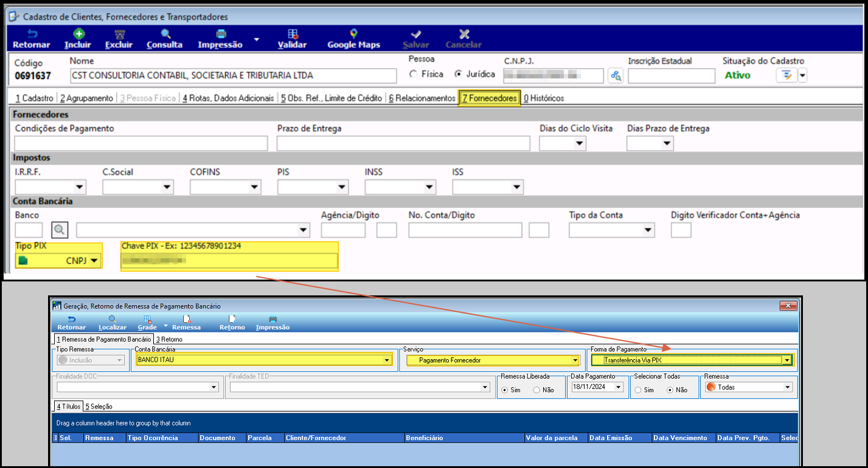Open the 5 Obs. Ref., Limite de Crédito tab

pos(332,98)
